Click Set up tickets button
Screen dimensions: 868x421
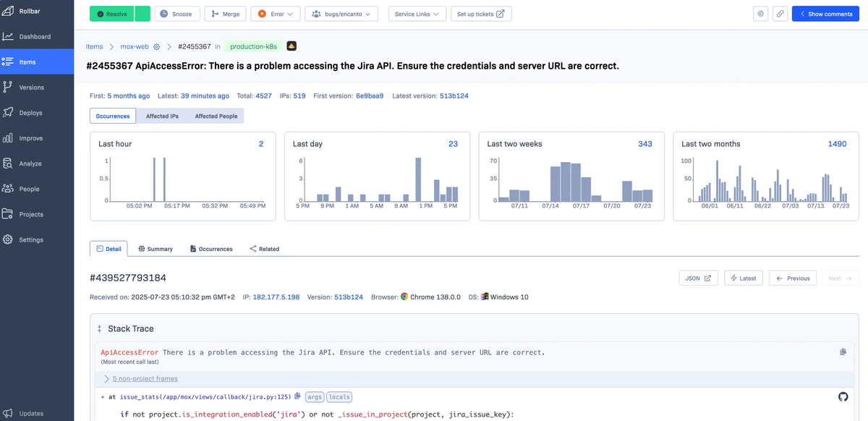click(481, 14)
